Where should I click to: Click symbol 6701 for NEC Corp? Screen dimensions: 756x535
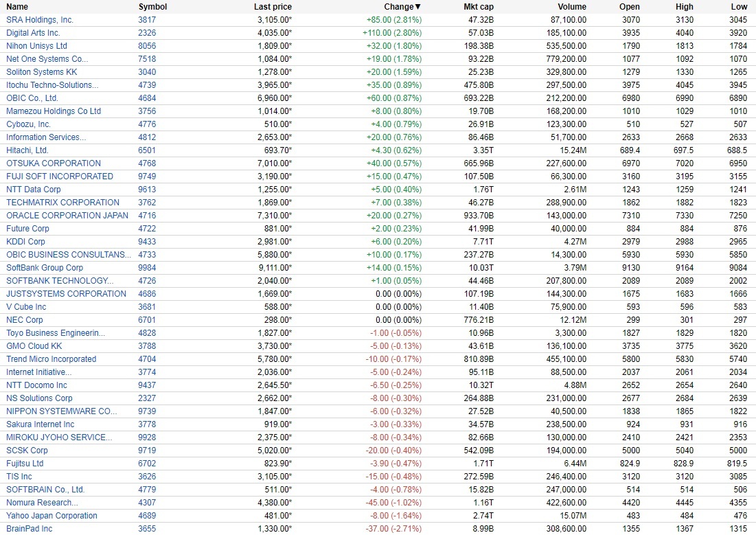pos(147,320)
